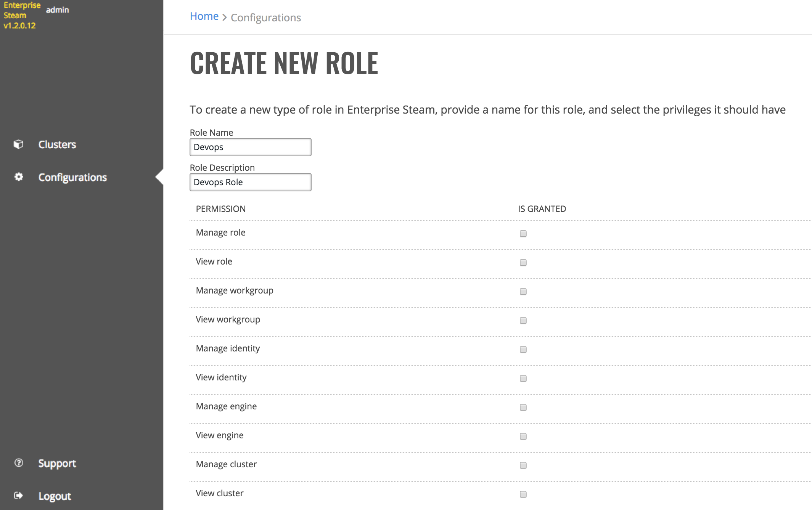Click into the Role Description field
This screenshot has width=812, height=510.
tap(251, 182)
